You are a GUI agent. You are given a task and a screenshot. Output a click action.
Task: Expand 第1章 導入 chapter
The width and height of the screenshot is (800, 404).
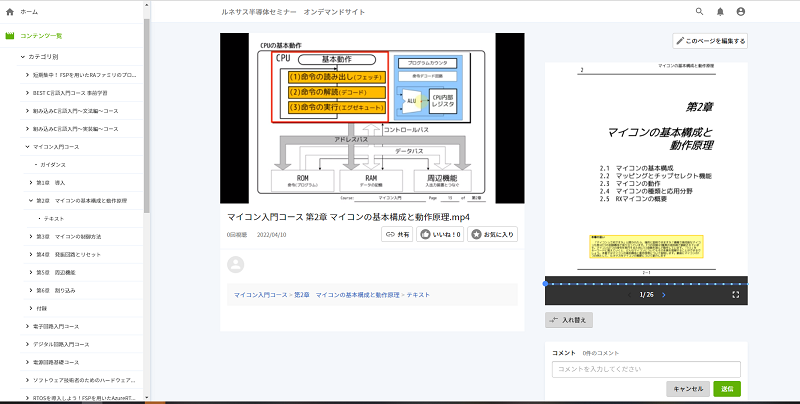(x=31, y=183)
